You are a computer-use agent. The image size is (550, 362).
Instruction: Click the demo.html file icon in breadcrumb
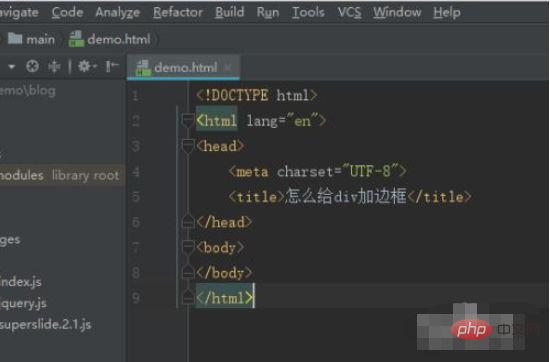pyautogui.click(x=76, y=39)
